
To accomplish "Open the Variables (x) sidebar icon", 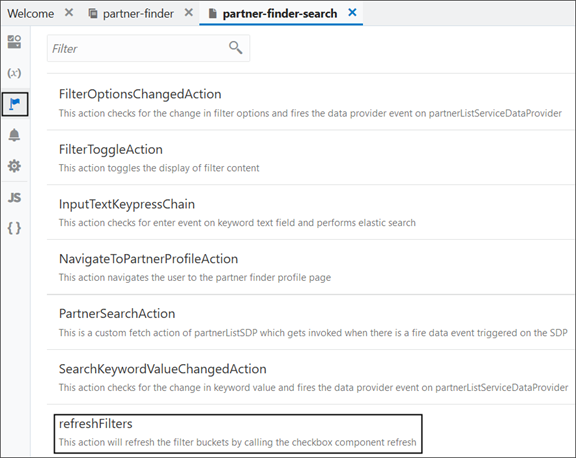I will point(14,73).
